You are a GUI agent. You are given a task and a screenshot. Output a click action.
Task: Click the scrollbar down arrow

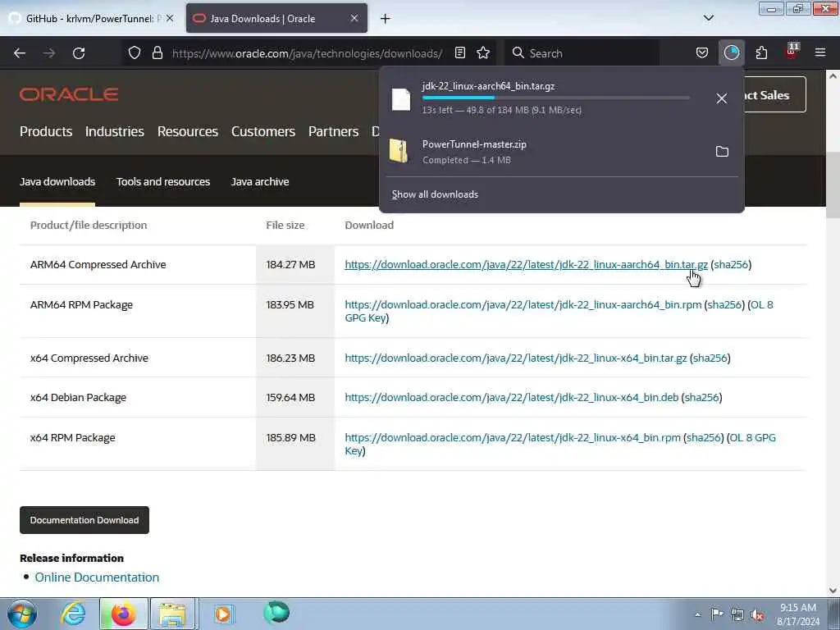(833, 591)
